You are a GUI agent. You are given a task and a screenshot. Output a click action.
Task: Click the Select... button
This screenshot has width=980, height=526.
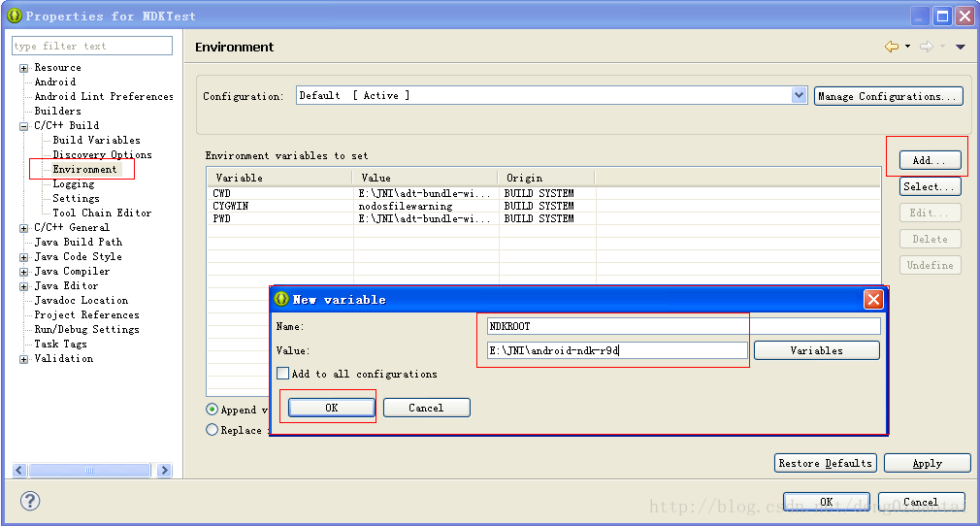coord(930,186)
